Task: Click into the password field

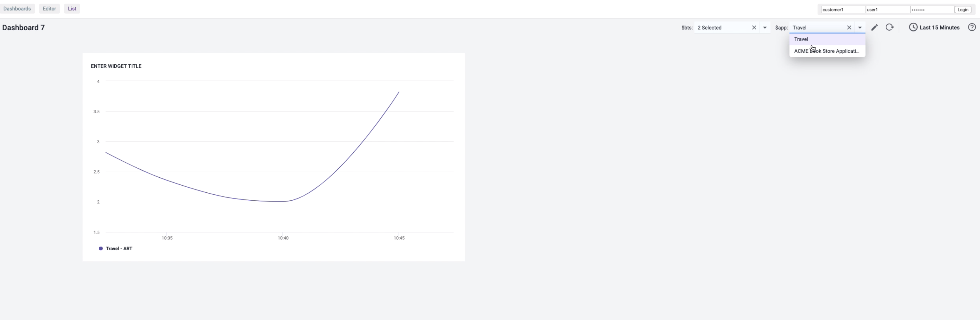Action: [932, 9]
